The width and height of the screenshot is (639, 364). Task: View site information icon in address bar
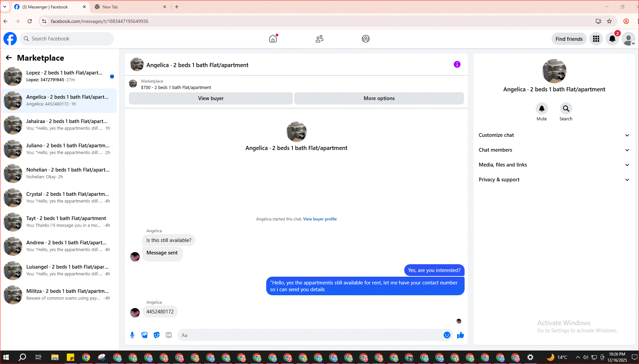(44, 21)
